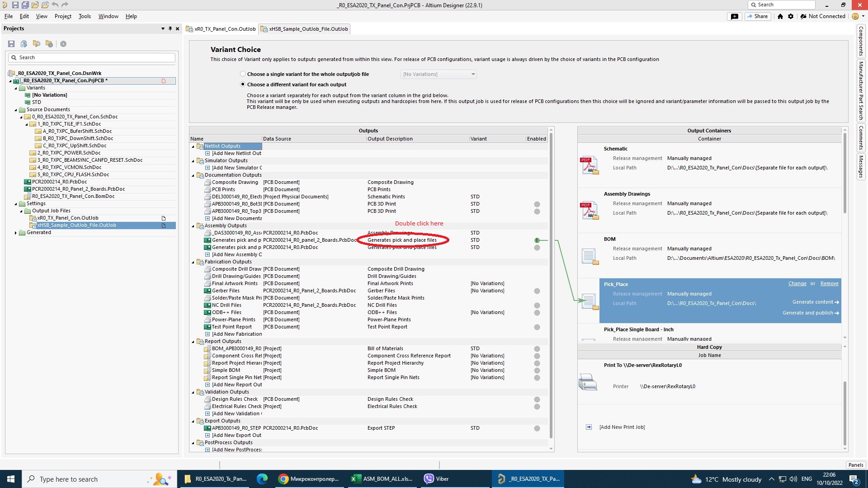The width and height of the screenshot is (868, 488).
Task: Click the RexRotaryL0 printer icon
Action: [x=588, y=382]
